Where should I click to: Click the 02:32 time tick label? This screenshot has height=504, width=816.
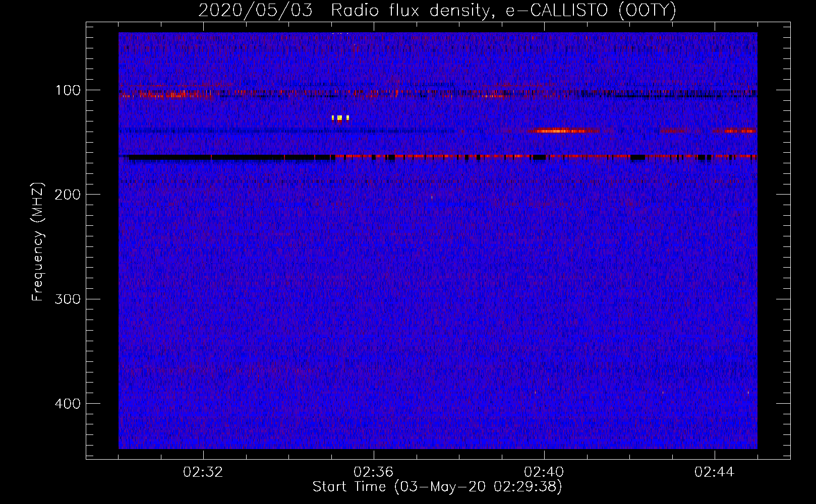pos(203,472)
